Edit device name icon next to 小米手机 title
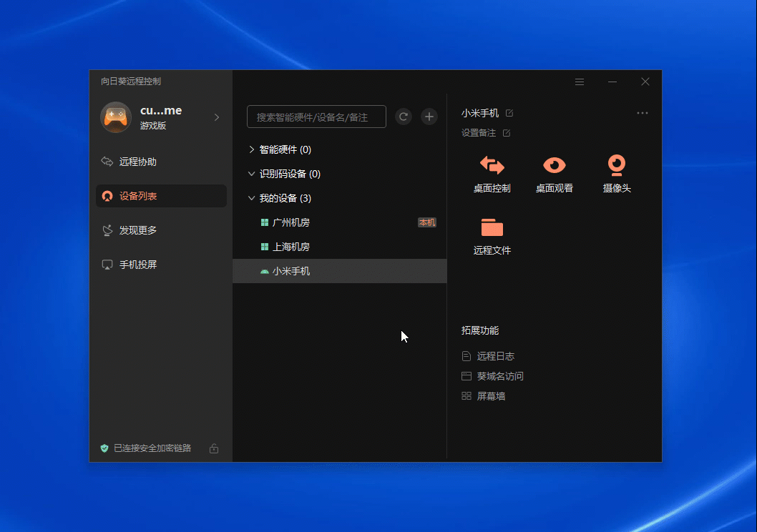 509,113
